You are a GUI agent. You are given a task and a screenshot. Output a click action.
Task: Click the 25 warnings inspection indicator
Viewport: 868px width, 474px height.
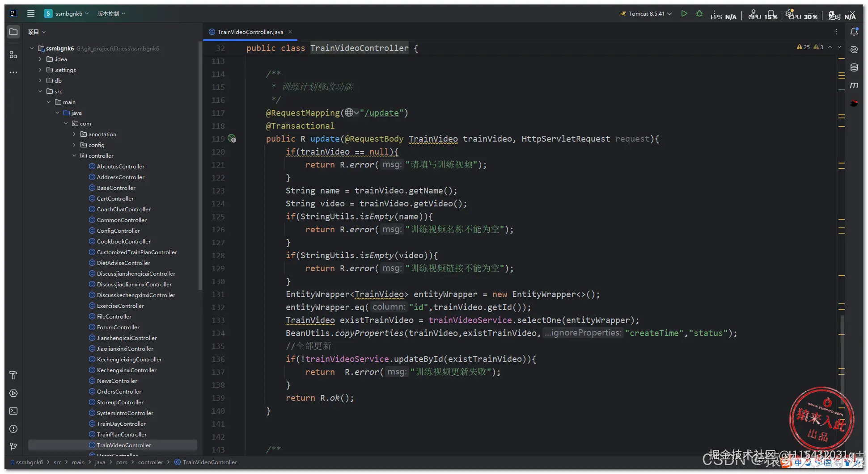click(803, 47)
